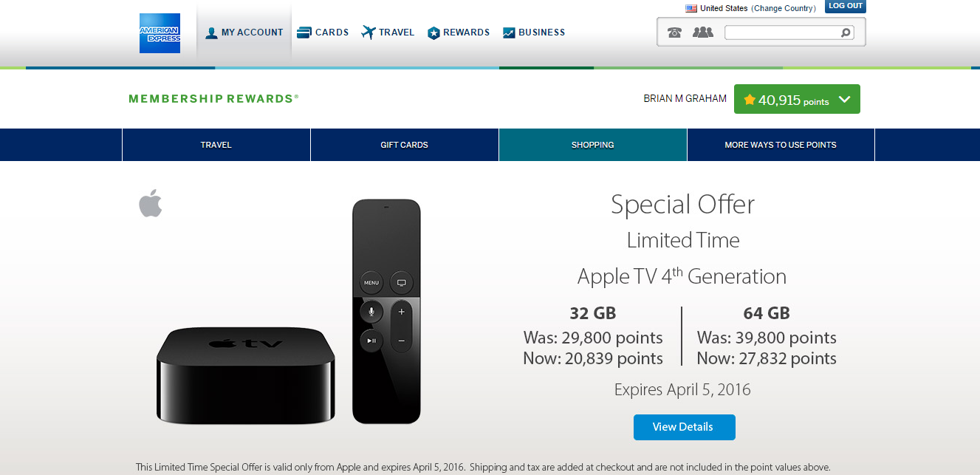Click the View Details button
Image resolution: width=980 pixels, height=475 pixels.
(x=684, y=427)
